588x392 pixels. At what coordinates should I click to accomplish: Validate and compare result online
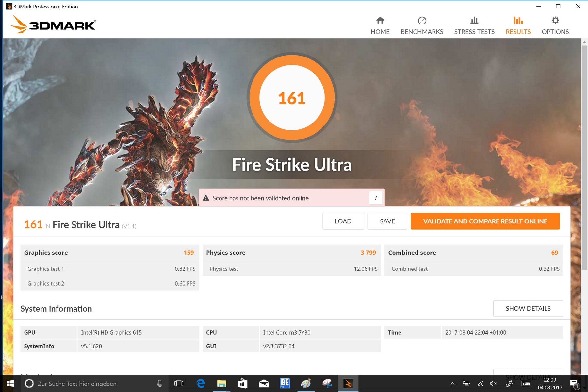(485, 221)
